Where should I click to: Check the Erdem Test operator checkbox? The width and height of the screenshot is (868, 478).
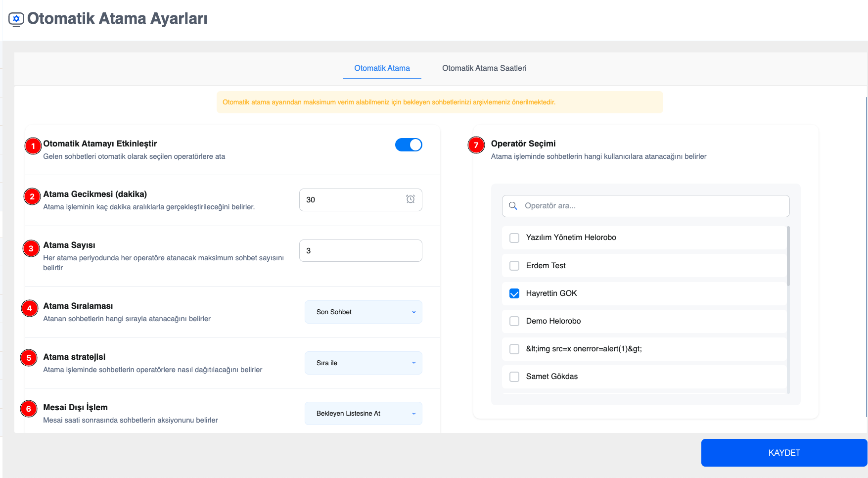(x=514, y=266)
